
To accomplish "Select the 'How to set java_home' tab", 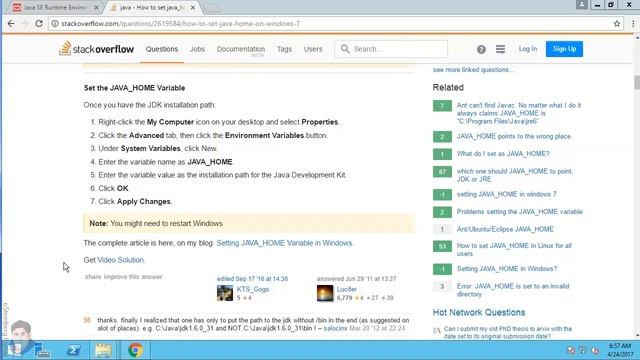I will [x=152, y=7].
